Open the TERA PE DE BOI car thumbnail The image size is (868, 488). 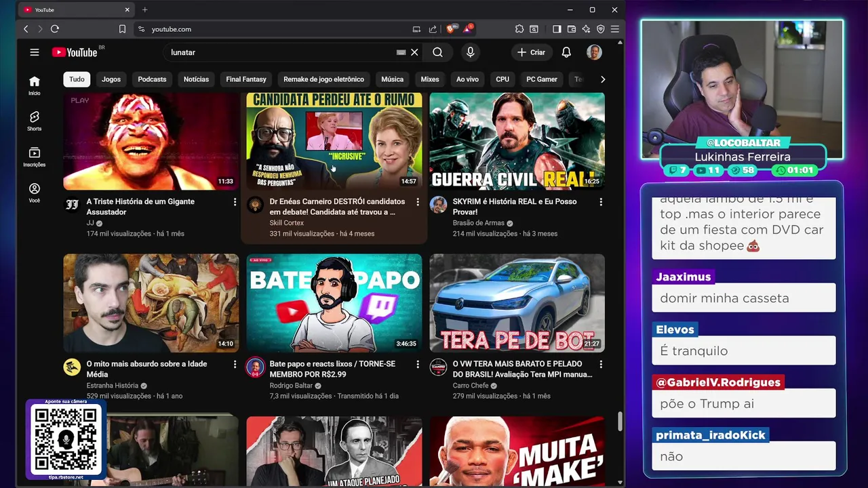pyautogui.click(x=517, y=303)
